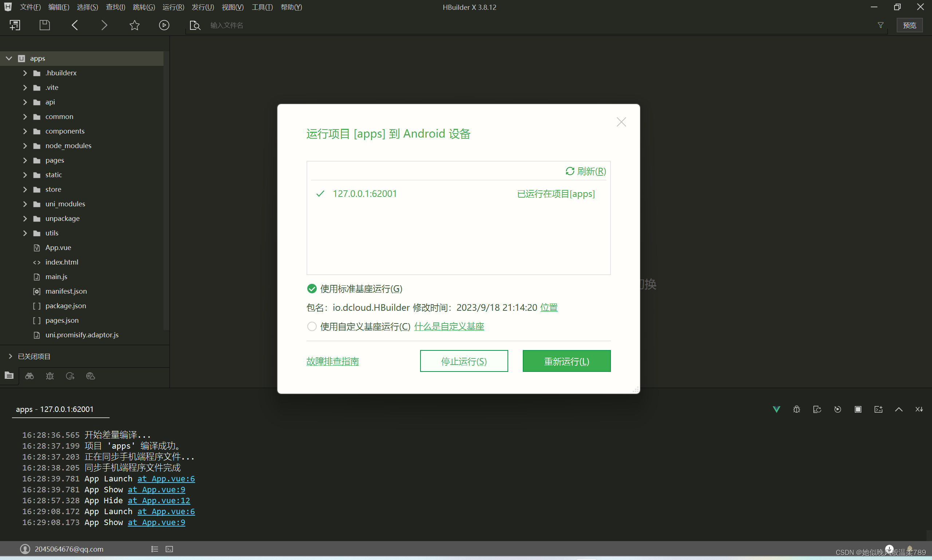Image resolution: width=932 pixels, height=560 pixels.
Task: Expand the store folder
Action: pyautogui.click(x=25, y=190)
